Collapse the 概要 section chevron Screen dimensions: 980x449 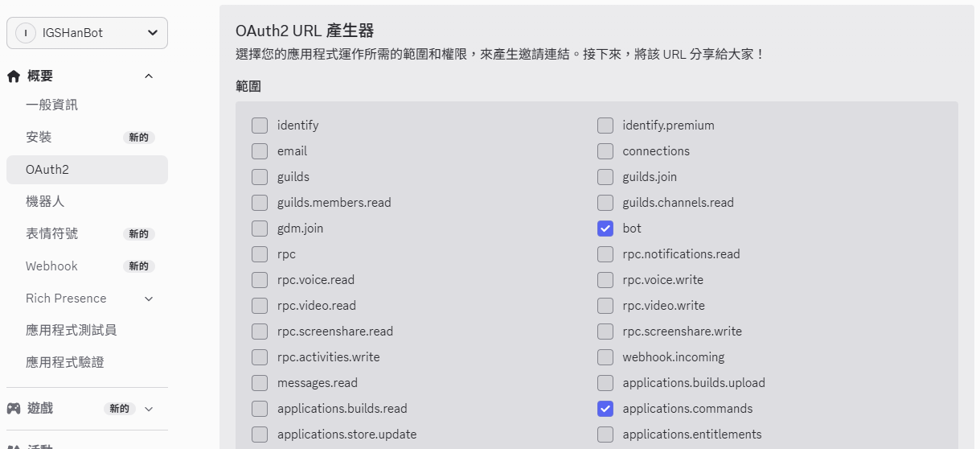(x=149, y=76)
